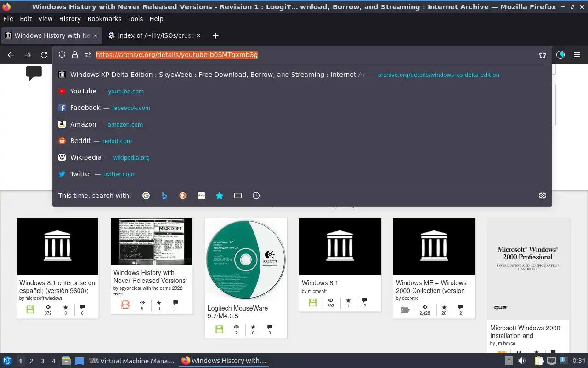This screenshot has width=588, height=368.
Task: Open the Tools menu
Action: tap(136, 19)
